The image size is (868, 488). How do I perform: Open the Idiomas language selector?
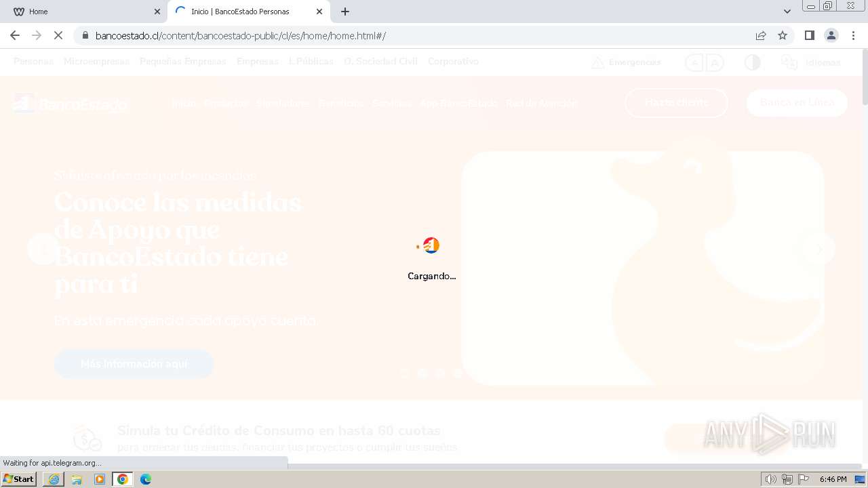coord(811,62)
